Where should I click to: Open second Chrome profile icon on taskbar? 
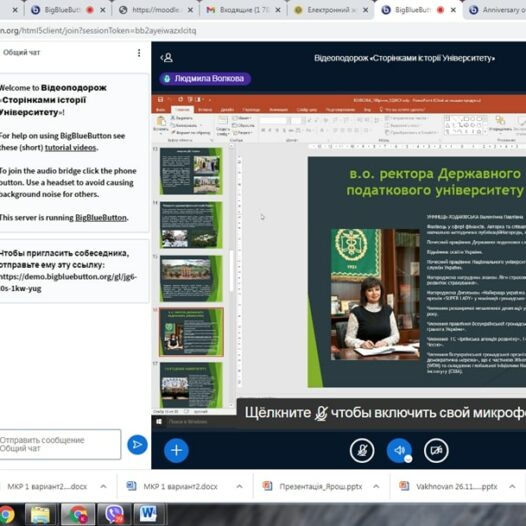click(x=78, y=514)
